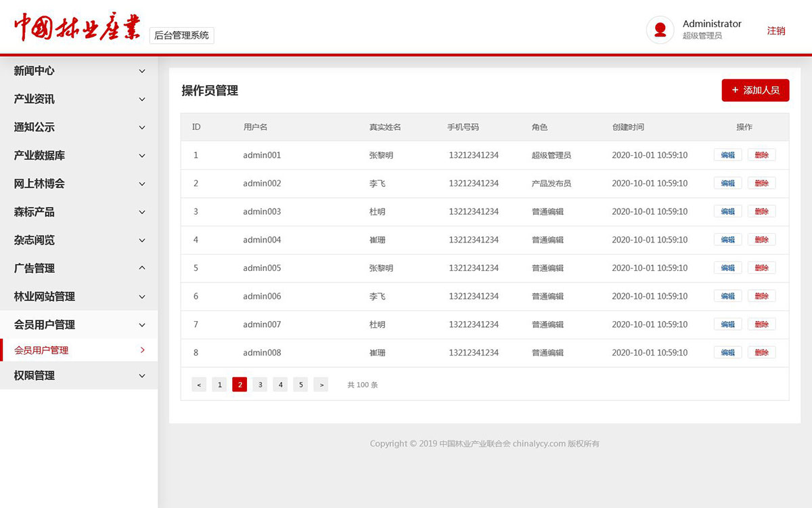Go to the next page arrow

coord(321,385)
